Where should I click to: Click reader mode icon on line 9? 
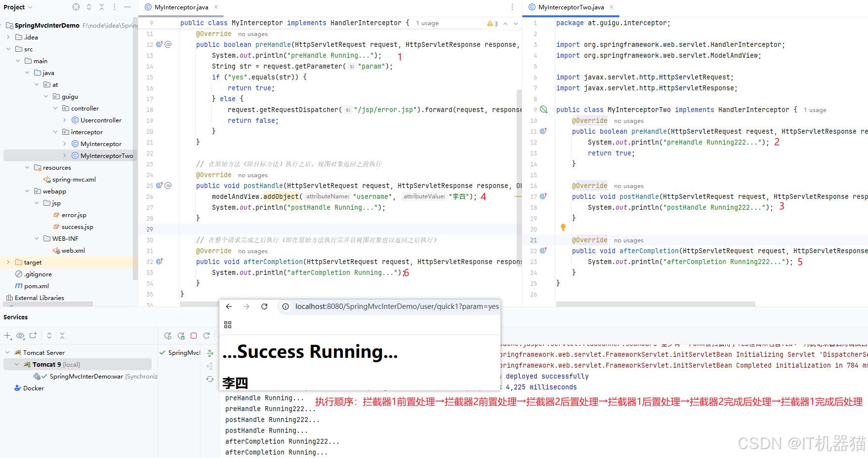(x=543, y=110)
